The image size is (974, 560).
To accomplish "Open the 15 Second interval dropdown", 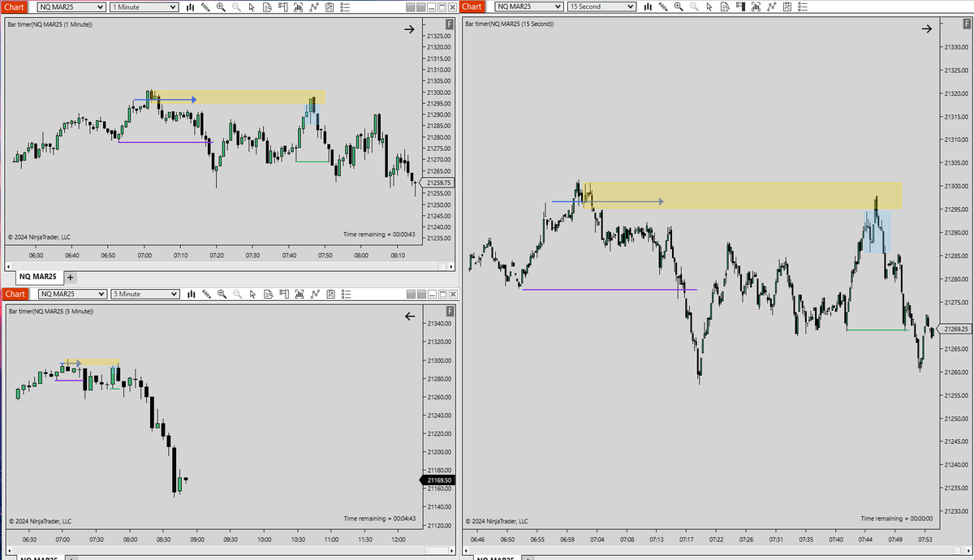I will tap(601, 6).
